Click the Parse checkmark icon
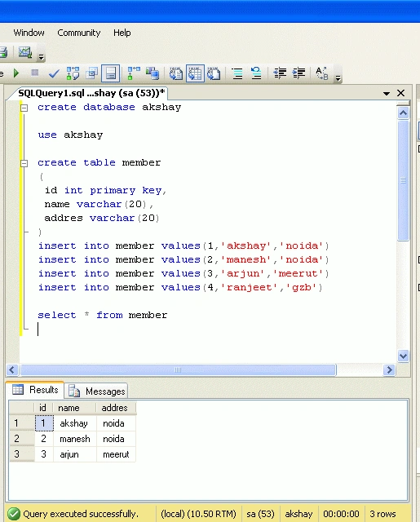Screen dimensions: 420x522 coord(54,73)
